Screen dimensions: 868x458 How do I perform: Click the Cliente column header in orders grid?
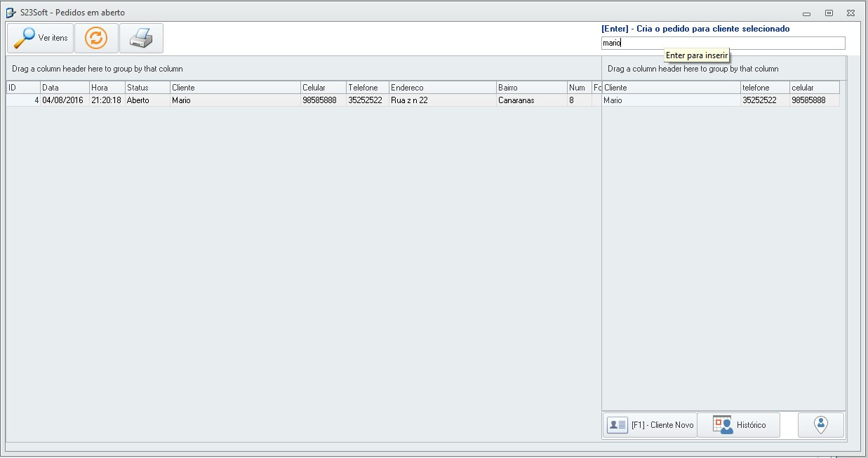click(x=235, y=88)
